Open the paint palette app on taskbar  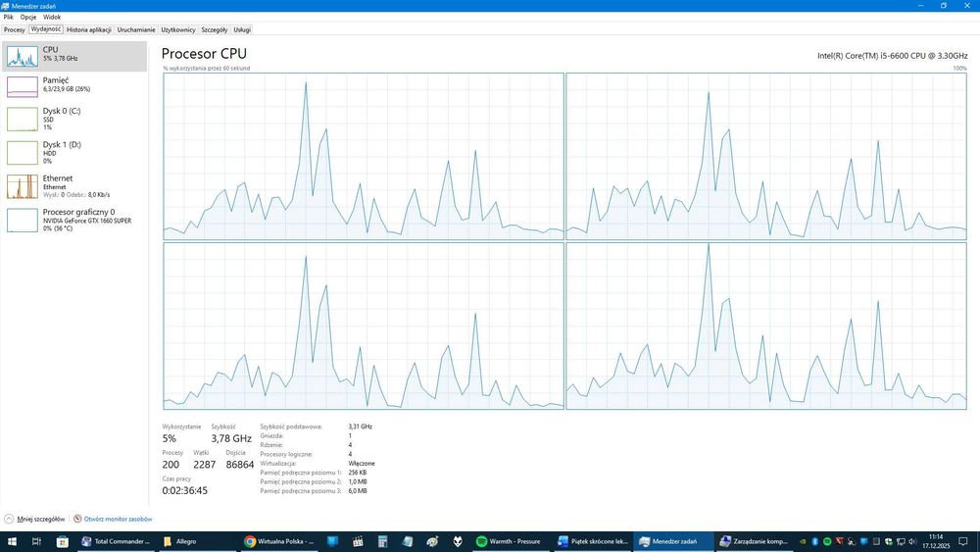(432, 541)
